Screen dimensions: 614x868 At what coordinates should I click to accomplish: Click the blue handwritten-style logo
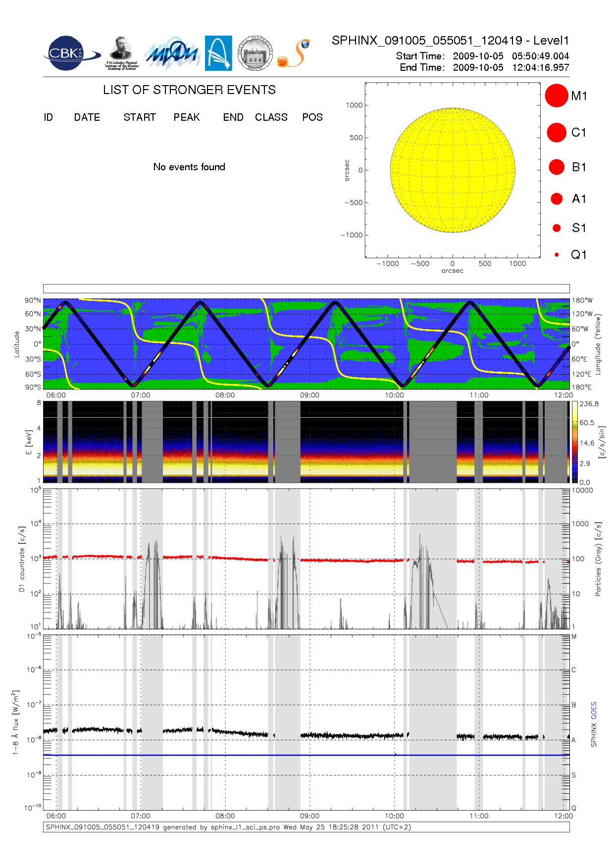171,53
